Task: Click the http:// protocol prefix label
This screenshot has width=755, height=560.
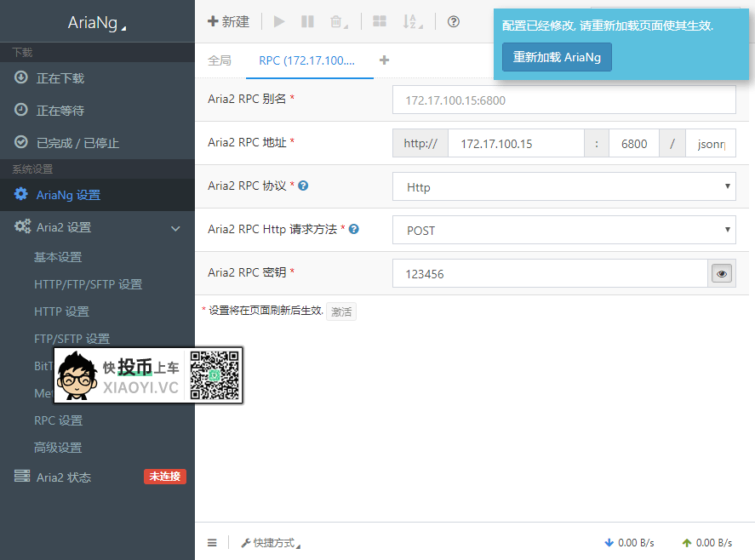Action: 420,144
